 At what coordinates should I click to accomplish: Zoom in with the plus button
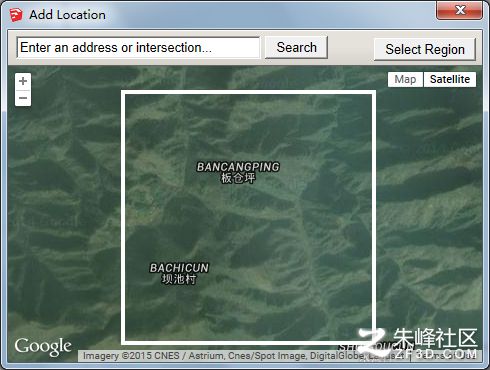23,81
